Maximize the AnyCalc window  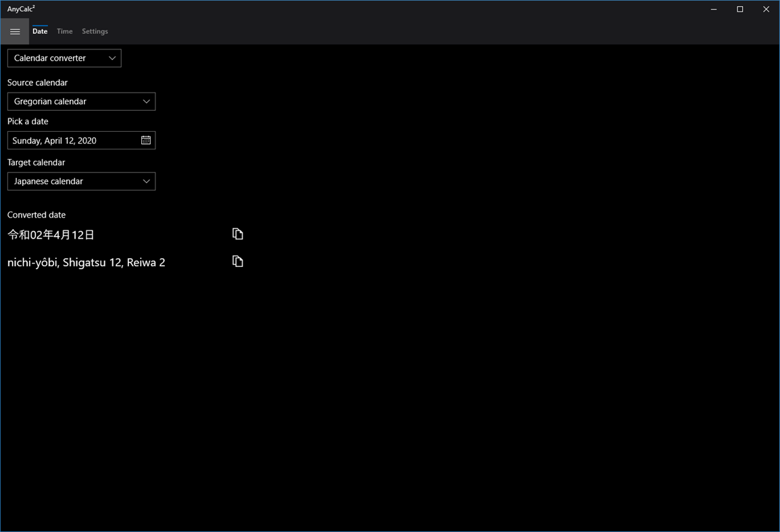pos(739,9)
